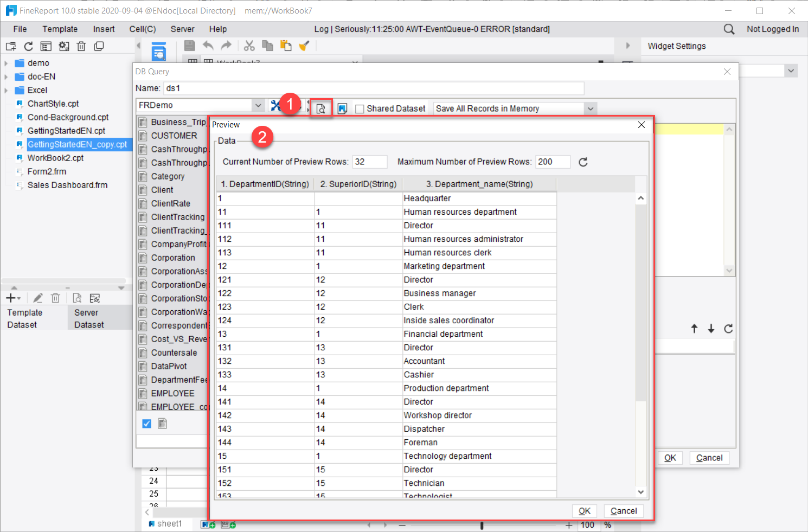Toggle the blue dataset icon beside Shared Dataset
The width and height of the screenshot is (808, 532).
pos(342,108)
